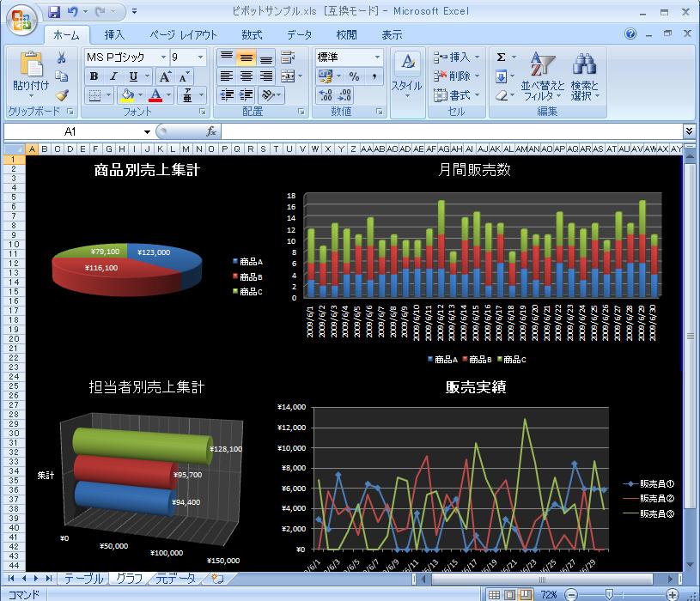The image size is (700, 601).
Task: Insert function with fx icon
Action: (210, 131)
